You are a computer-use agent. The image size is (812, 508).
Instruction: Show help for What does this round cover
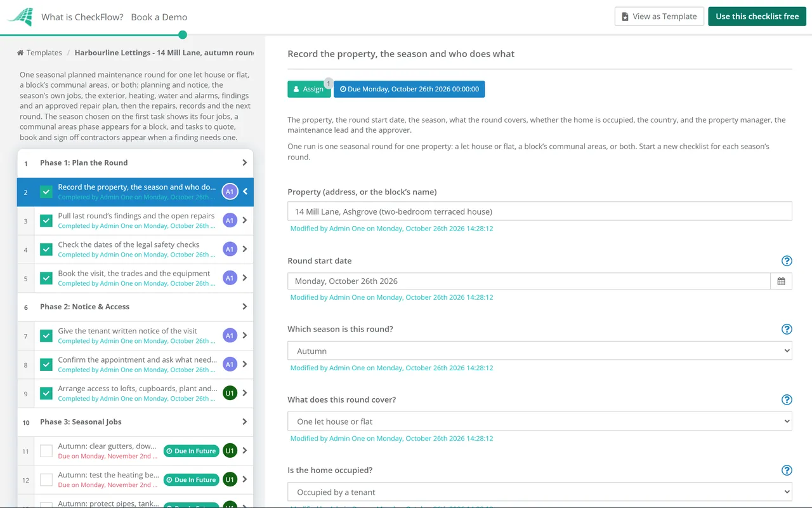pyautogui.click(x=787, y=400)
